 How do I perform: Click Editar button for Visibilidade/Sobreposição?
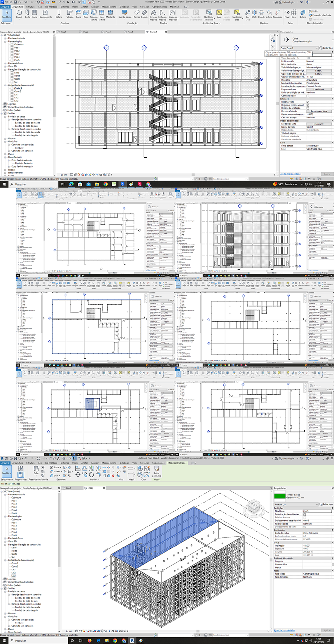(319, 71)
